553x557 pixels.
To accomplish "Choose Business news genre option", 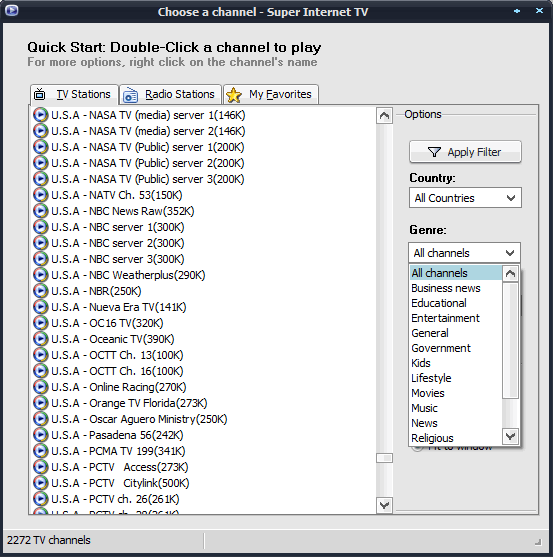I will pos(456,288).
